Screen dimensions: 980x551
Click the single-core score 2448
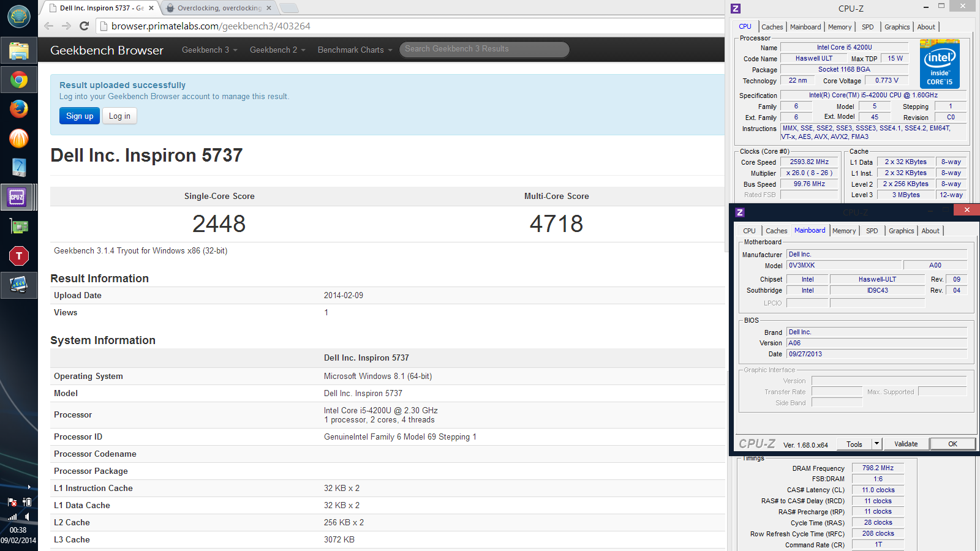pos(219,223)
